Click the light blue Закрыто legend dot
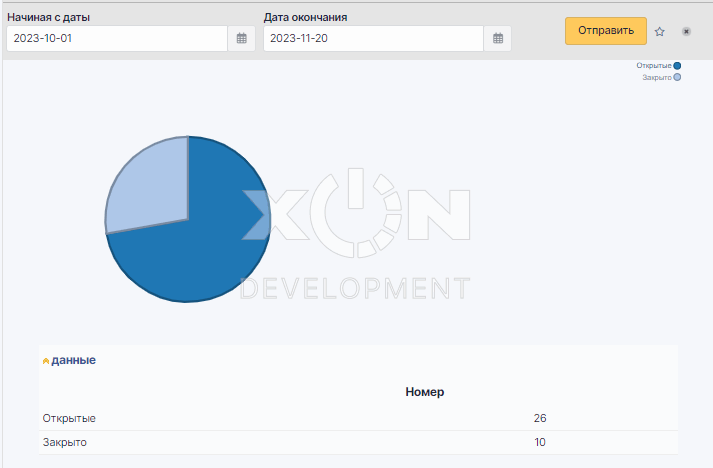Viewport: 713px width, 468px height. click(678, 77)
